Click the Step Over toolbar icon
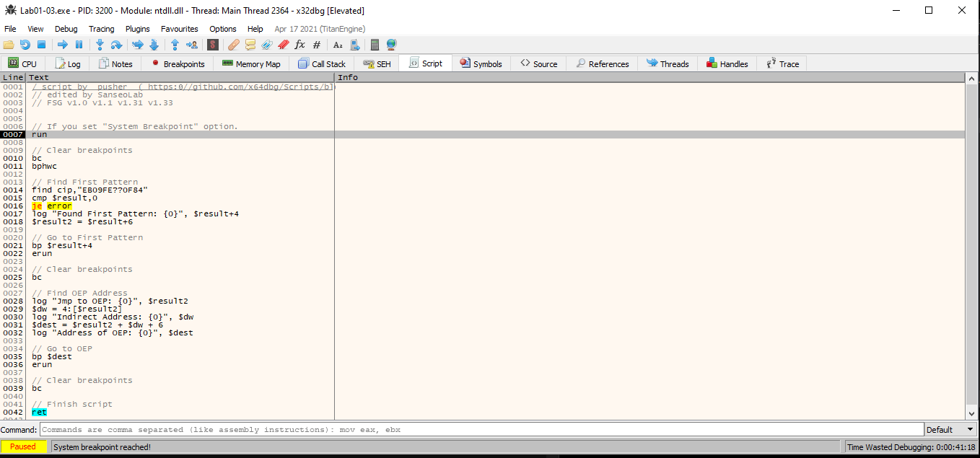This screenshot has width=980, height=458. pyautogui.click(x=116, y=45)
